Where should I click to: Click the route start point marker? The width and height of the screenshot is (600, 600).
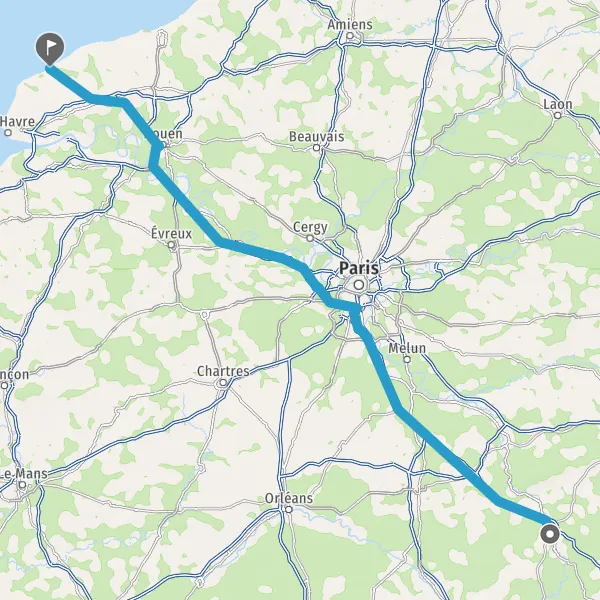click(550, 533)
